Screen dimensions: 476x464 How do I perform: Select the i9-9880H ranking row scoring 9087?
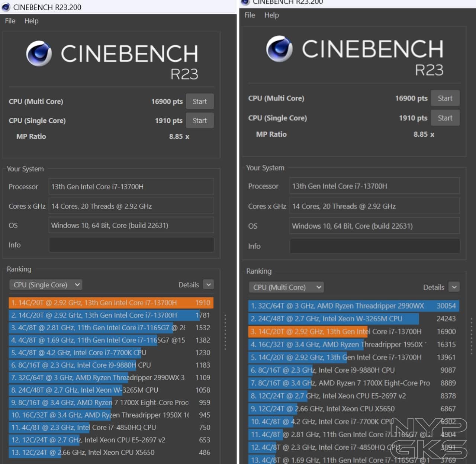[x=354, y=370]
